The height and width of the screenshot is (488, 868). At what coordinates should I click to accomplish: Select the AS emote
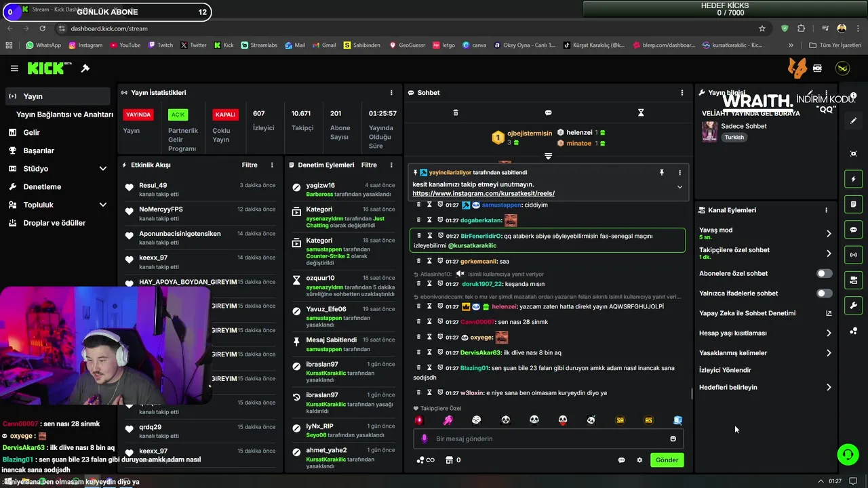649,420
